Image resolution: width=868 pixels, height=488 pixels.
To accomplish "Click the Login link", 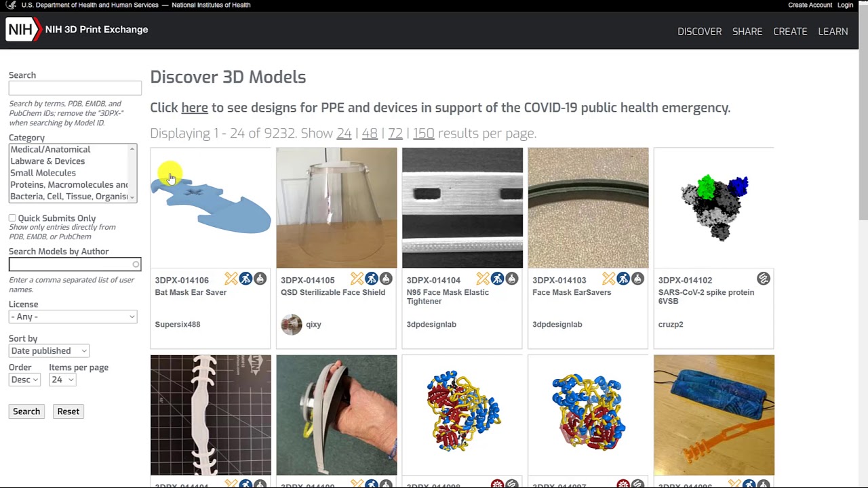I will click(845, 5).
